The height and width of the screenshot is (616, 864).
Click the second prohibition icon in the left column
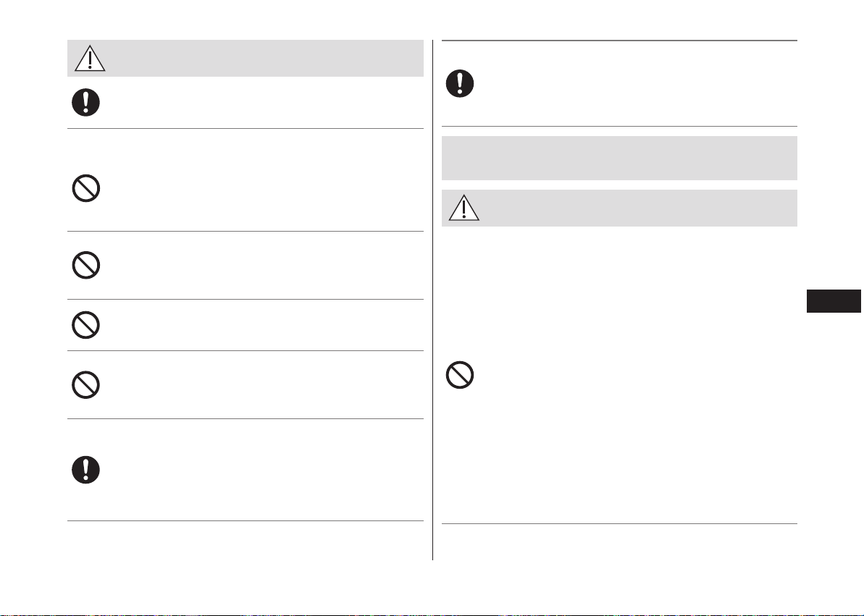tap(86, 265)
